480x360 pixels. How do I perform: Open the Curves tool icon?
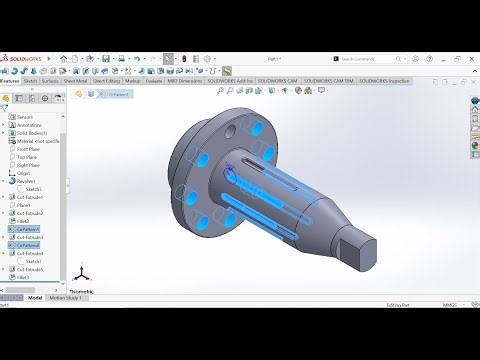[214, 71]
